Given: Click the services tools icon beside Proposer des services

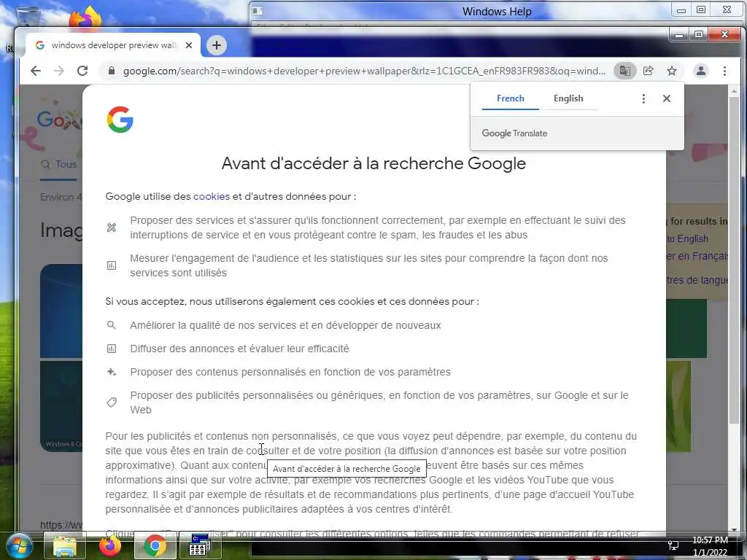Looking at the screenshot, I should point(112,227).
